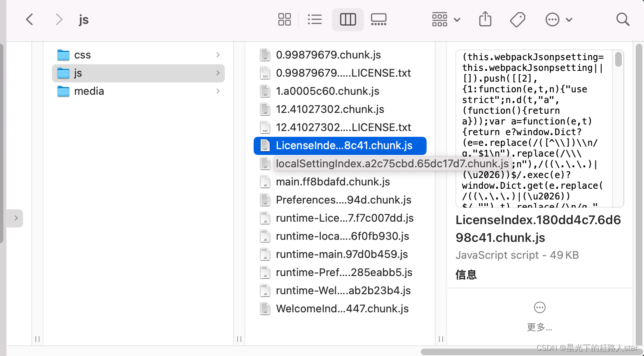Select 12.41027302.chunk.js file
The image size is (644, 356).
340,109
